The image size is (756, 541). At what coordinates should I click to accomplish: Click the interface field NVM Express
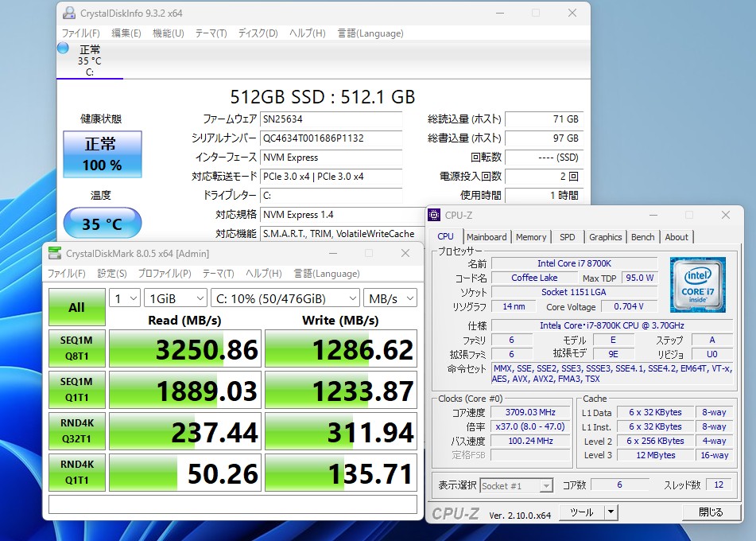tap(331, 158)
